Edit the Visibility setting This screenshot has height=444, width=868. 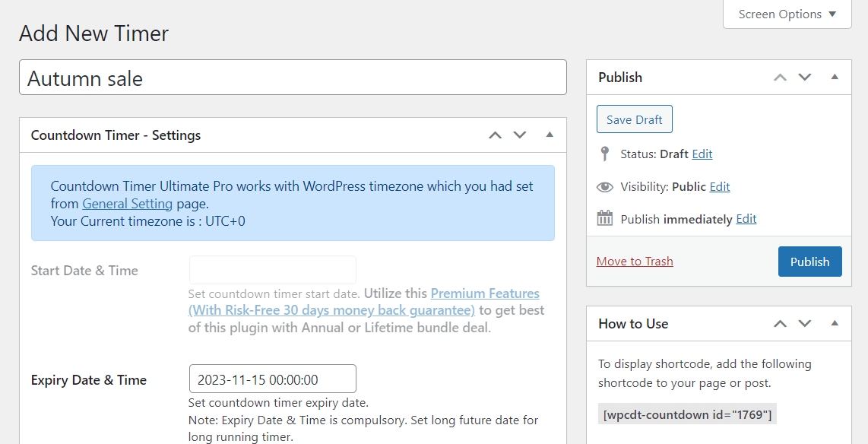coord(719,186)
